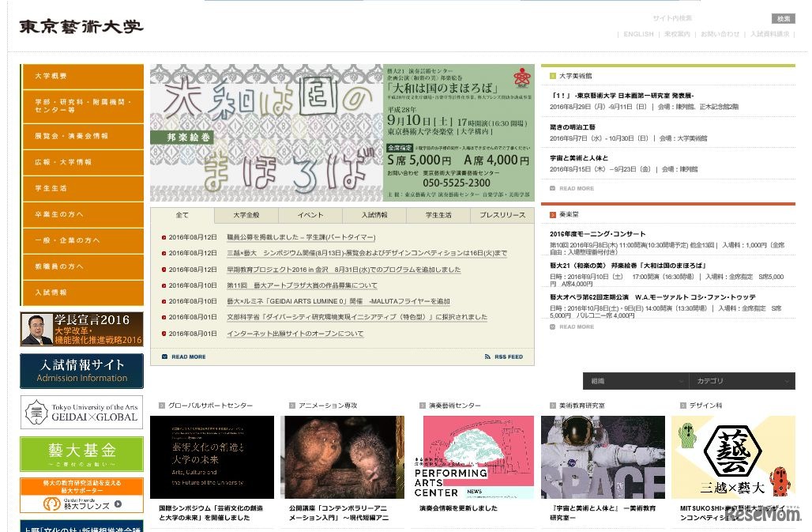Open news 職員公募を掲載しました 学生課

coord(301,237)
